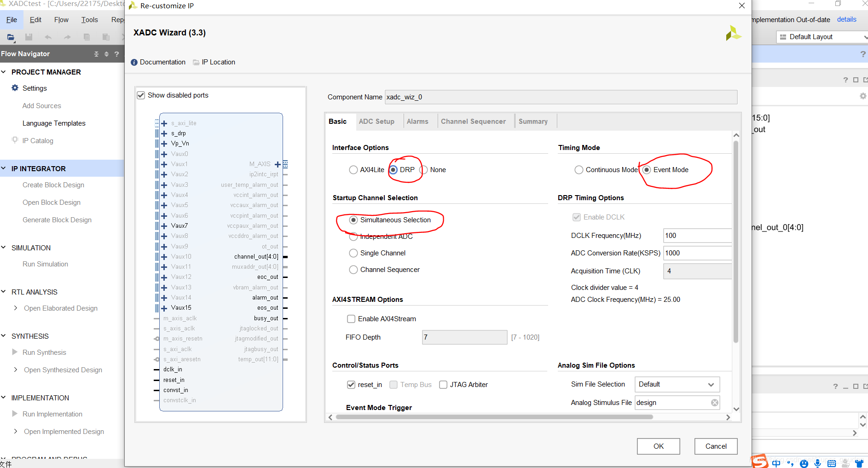Switch to the Alarms tab
The height and width of the screenshot is (468, 868).
point(417,121)
